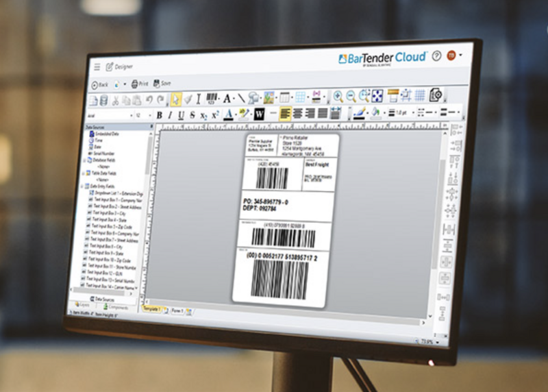Toggle Subscript formatting
This screenshot has height=392, width=548.
click(203, 115)
